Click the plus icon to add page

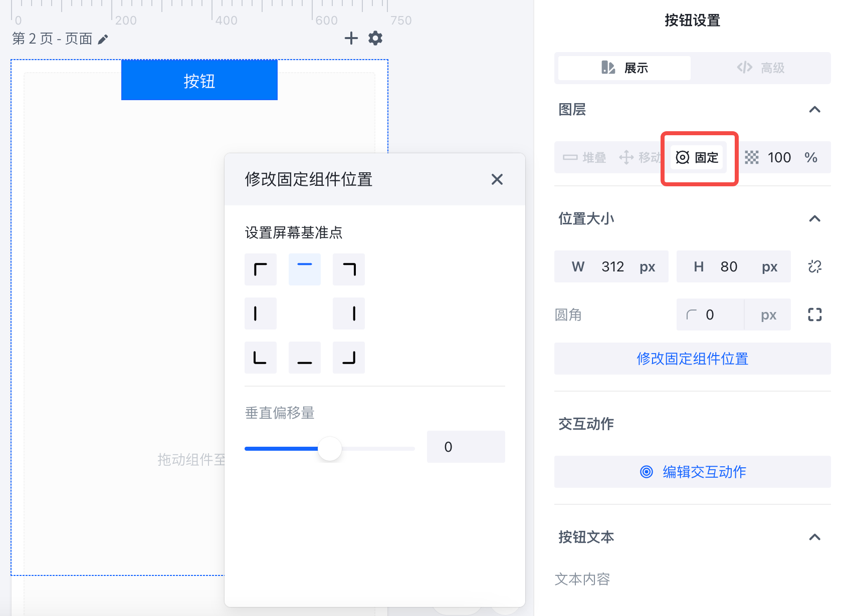[351, 38]
